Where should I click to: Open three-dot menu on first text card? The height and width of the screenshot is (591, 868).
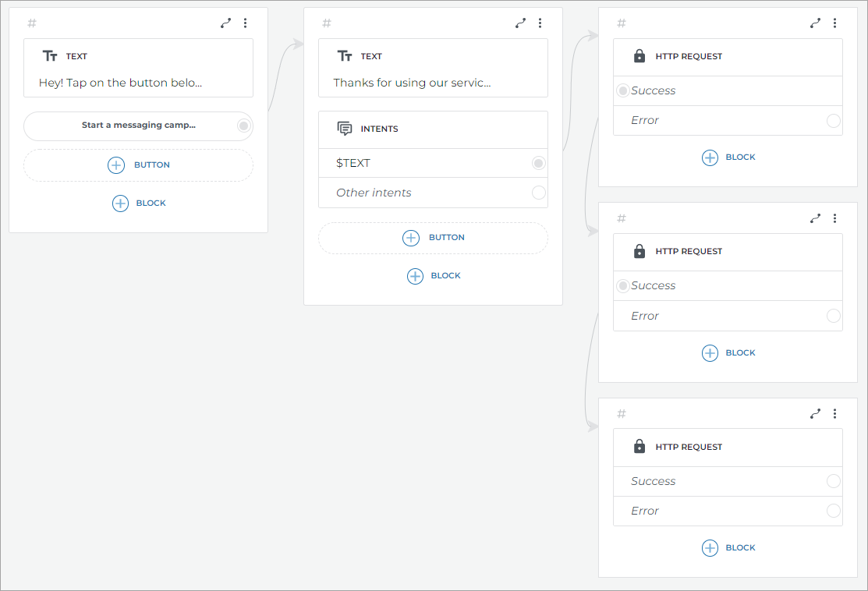[245, 23]
